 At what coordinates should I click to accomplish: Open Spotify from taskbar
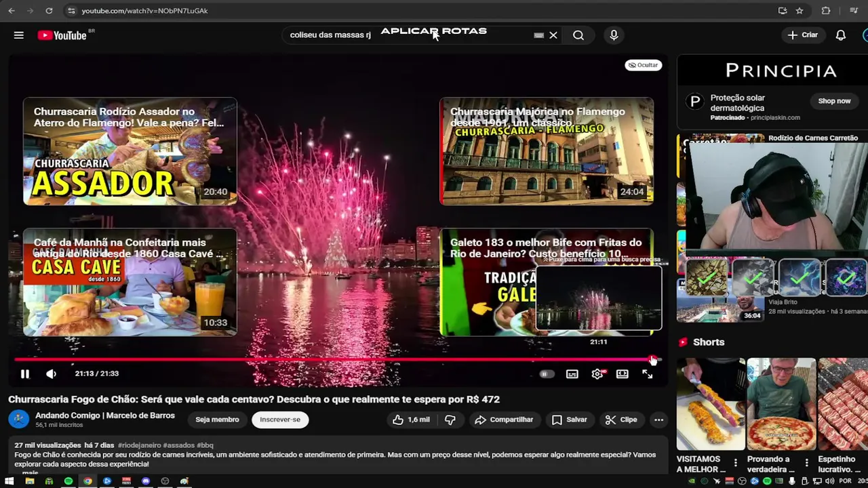tap(68, 481)
